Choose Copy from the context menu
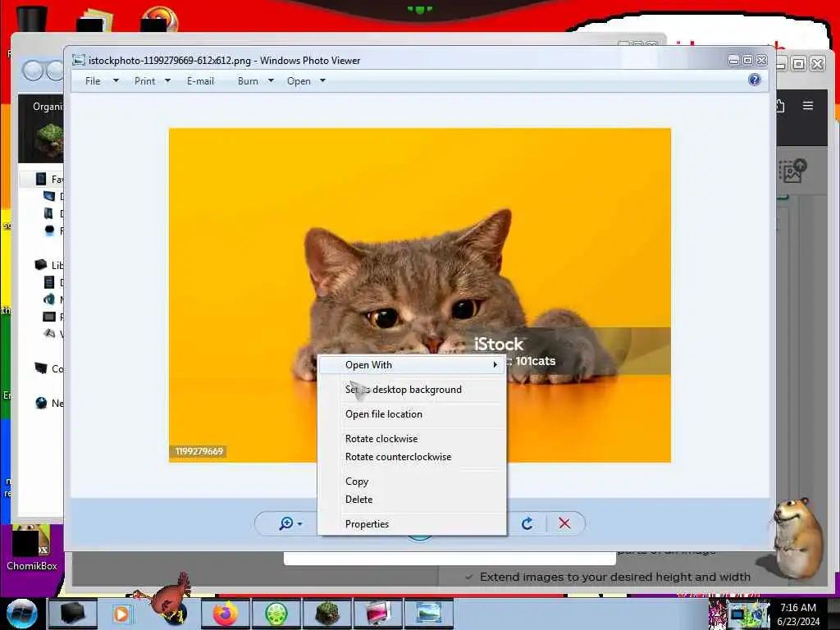This screenshot has height=630, width=840. click(412, 481)
